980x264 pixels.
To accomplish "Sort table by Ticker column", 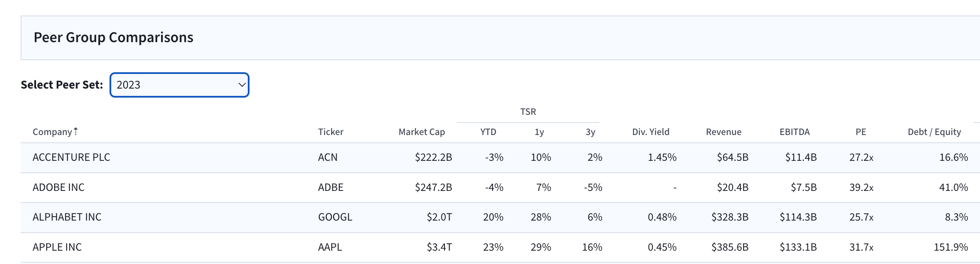I will [331, 132].
